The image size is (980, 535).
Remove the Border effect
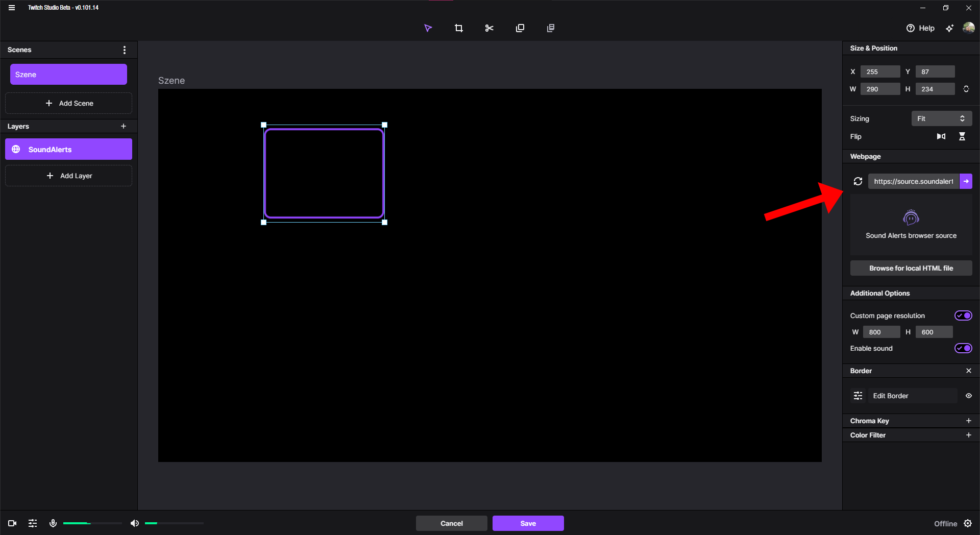pos(969,371)
